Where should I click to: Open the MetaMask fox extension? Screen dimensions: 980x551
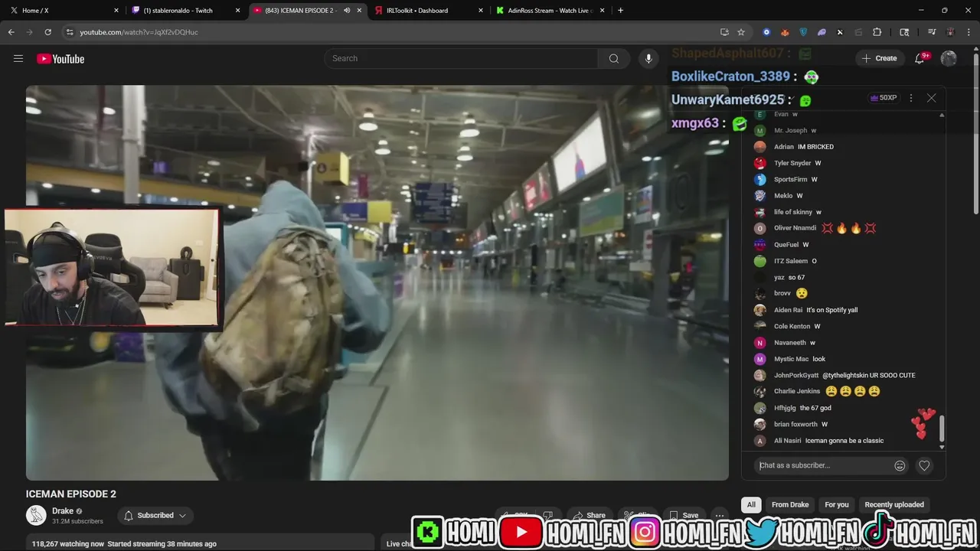785,32
